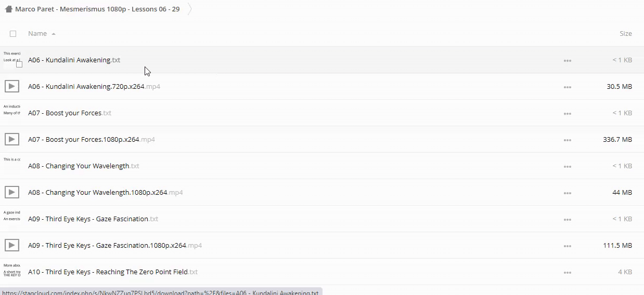Toggle the select-all checkbox in the header
644x295 pixels.
pos(13,34)
